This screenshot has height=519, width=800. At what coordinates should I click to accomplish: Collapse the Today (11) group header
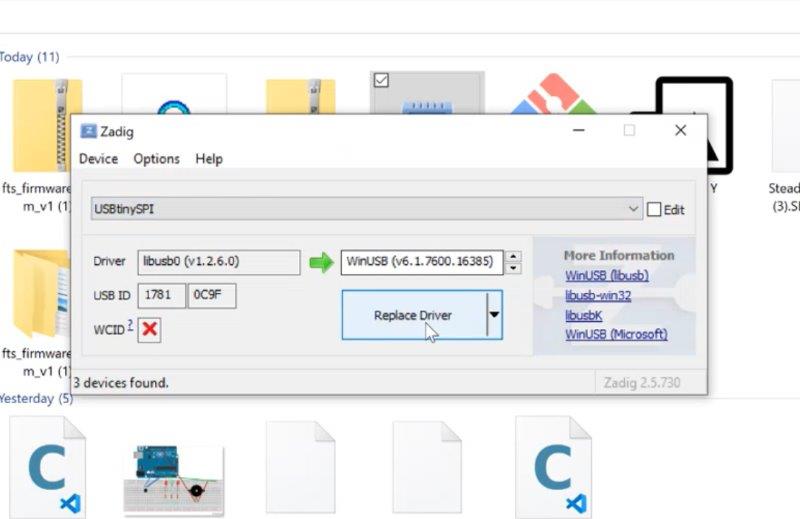tap(29, 57)
